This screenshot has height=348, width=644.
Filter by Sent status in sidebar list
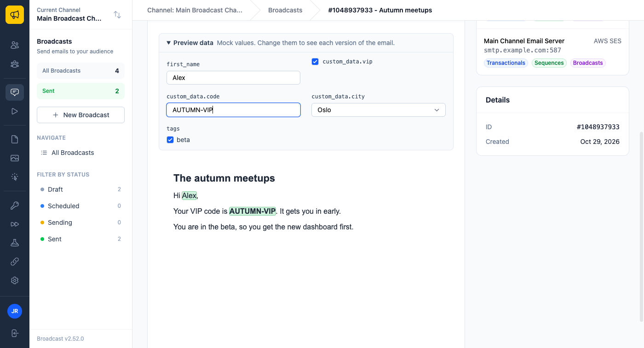click(80, 239)
